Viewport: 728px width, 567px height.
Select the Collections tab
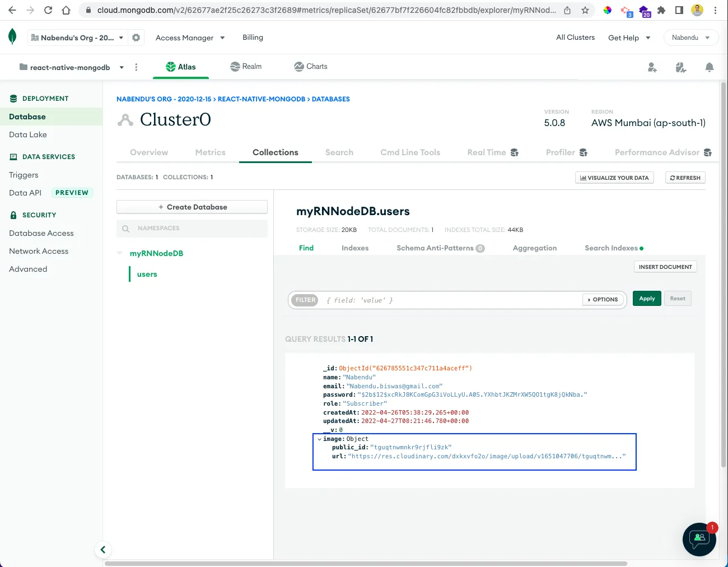[x=276, y=152]
